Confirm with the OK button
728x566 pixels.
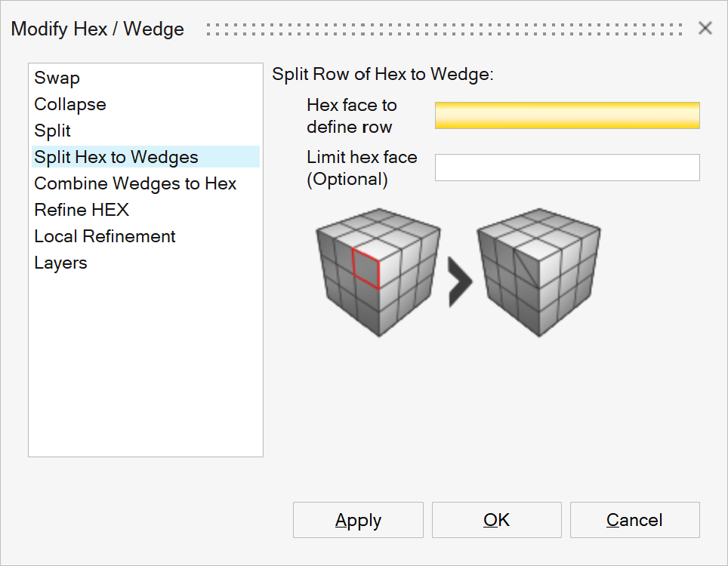[x=496, y=520]
